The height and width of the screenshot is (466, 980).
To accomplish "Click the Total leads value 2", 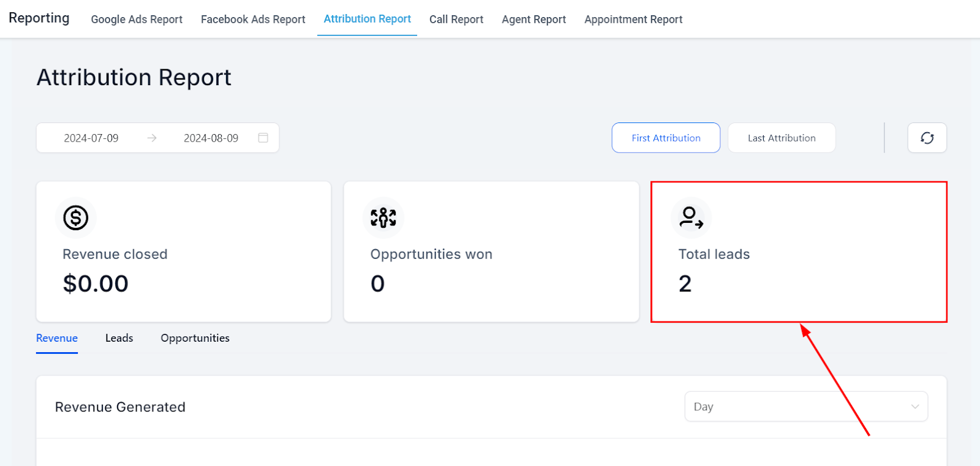I will pyautogui.click(x=685, y=284).
